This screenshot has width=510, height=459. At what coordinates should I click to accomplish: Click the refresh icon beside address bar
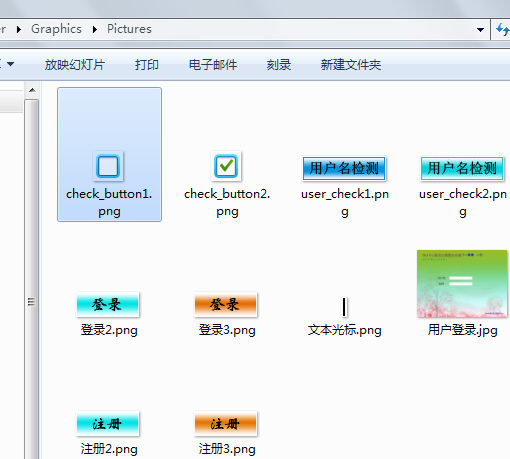(x=502, y=30)
